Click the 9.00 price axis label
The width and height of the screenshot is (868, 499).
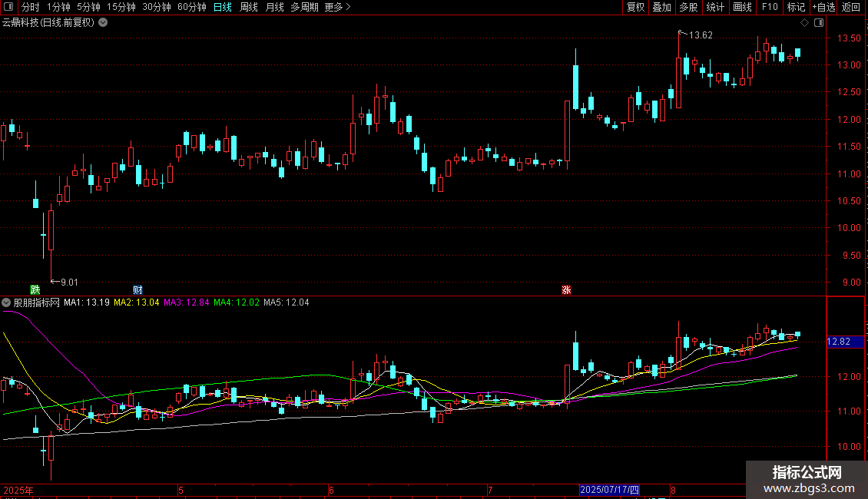tap(851, 283)
